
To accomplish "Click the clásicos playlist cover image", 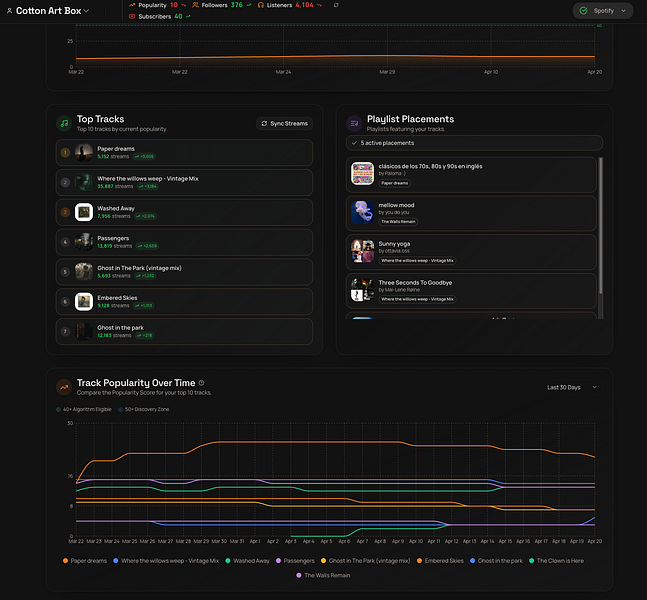I will tap(362, 173).
